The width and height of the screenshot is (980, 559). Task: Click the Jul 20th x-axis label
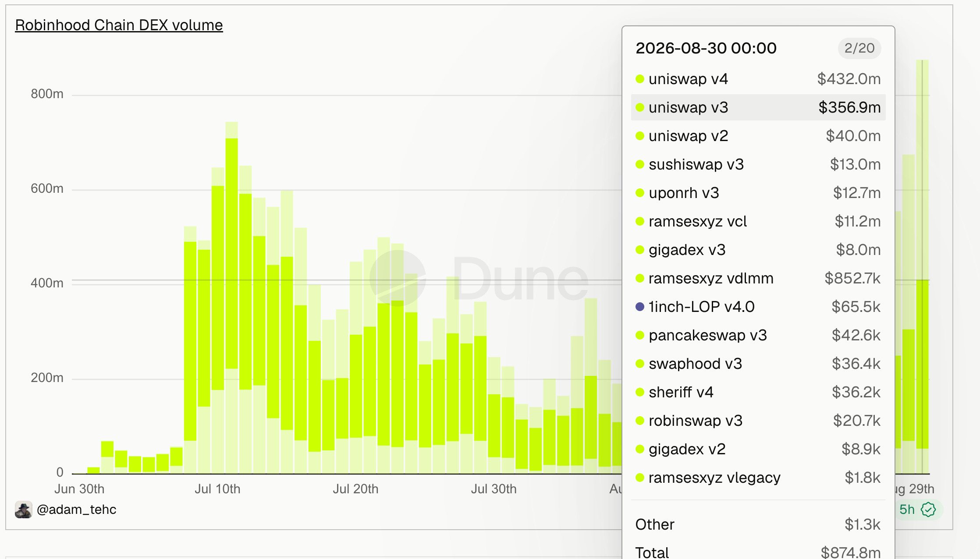pyautogui.click(x=355, y=489)
